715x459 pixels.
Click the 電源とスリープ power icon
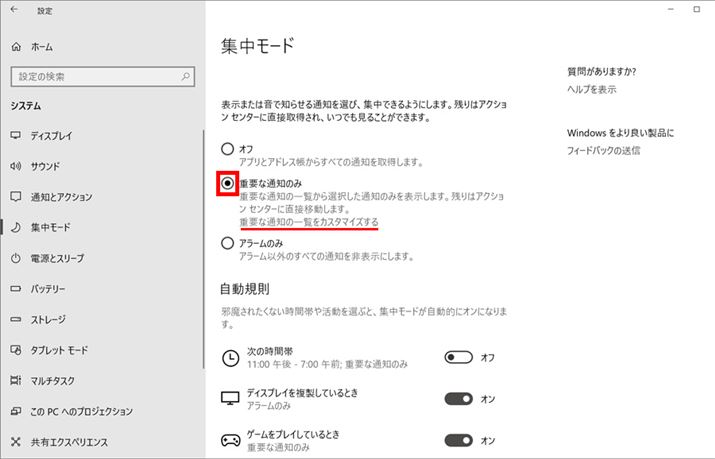click(x=16, y=258)
